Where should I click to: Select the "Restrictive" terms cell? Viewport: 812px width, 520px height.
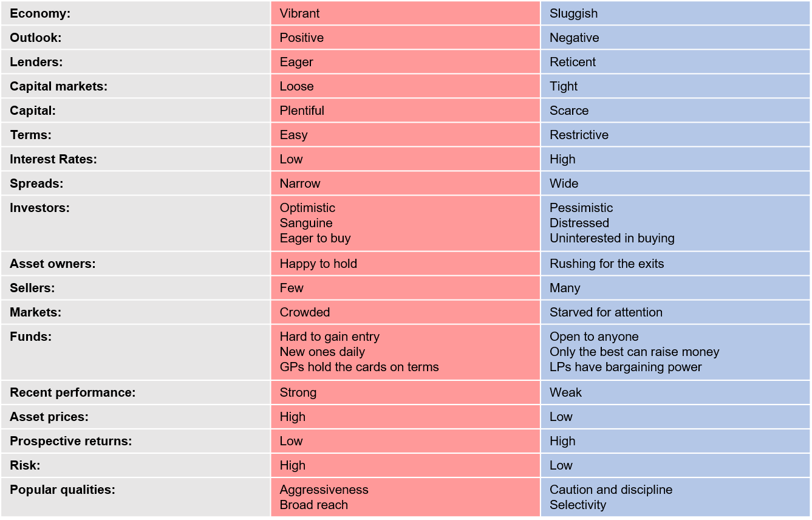point(579,135)
